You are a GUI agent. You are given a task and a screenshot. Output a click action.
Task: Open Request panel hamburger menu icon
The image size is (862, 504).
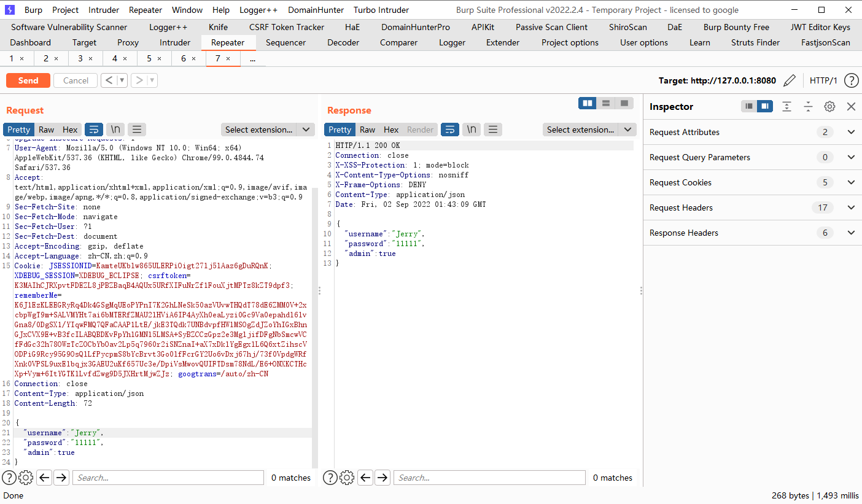pos(136,130)
